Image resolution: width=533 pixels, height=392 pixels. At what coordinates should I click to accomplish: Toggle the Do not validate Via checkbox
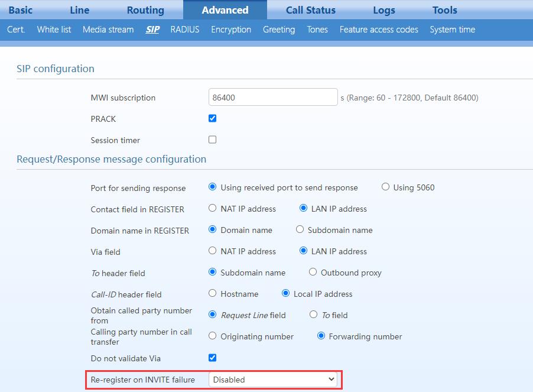[213, 358]
